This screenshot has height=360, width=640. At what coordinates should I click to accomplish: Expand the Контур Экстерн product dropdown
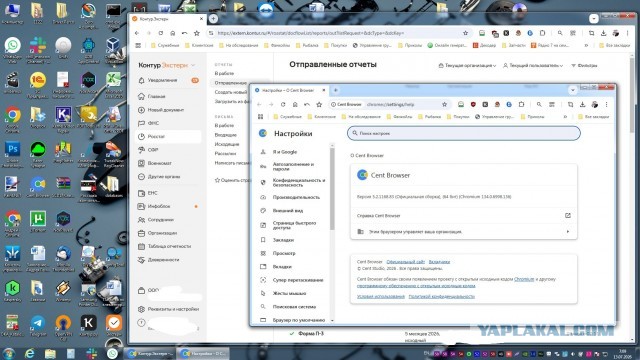[x=193, y=65]
